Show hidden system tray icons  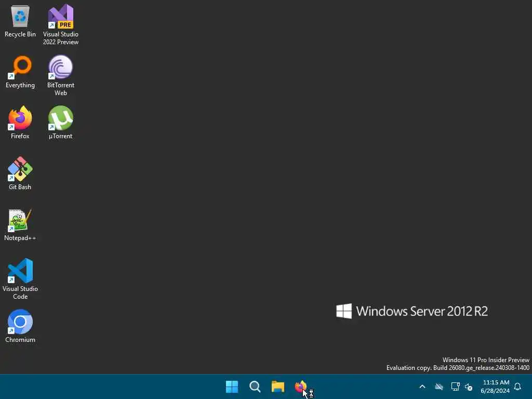422,387
